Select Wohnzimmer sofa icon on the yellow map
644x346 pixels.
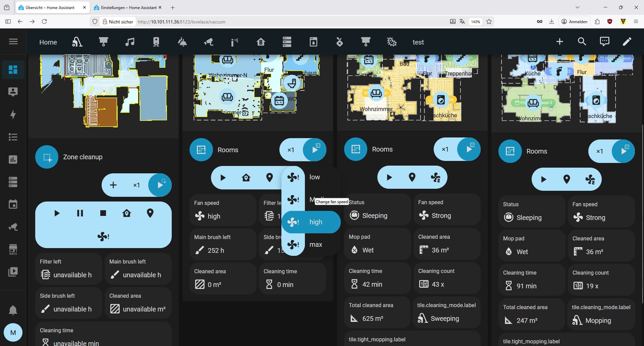[376, 93]
